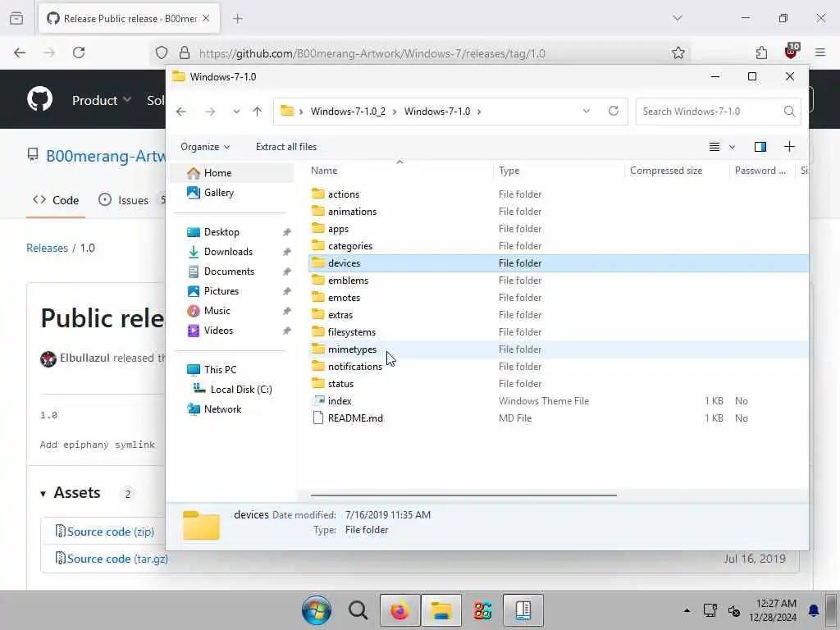Click the Windows Start orb
Screen dimensions: 840x630
pos(317,610)
